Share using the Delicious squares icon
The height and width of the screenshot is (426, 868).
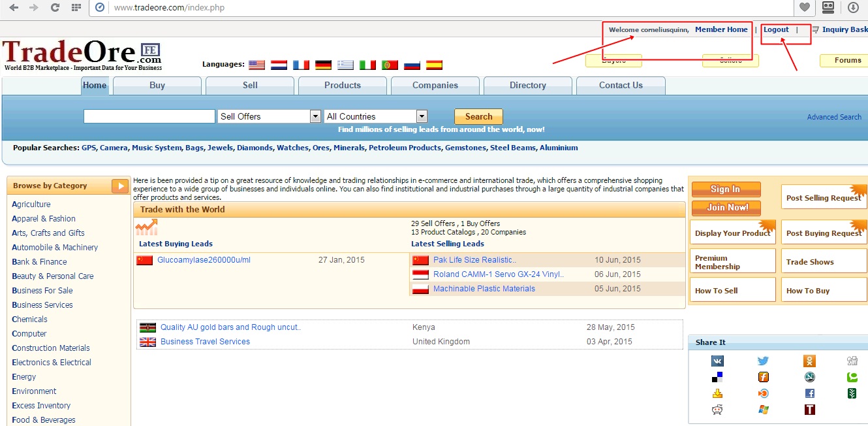pos(717,377)
